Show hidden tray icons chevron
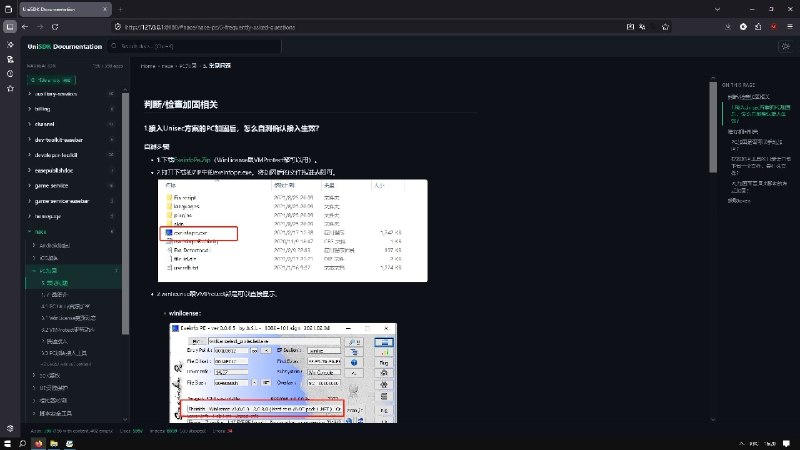Viewport: 800px width, 450px height. [x=742, y=444]
